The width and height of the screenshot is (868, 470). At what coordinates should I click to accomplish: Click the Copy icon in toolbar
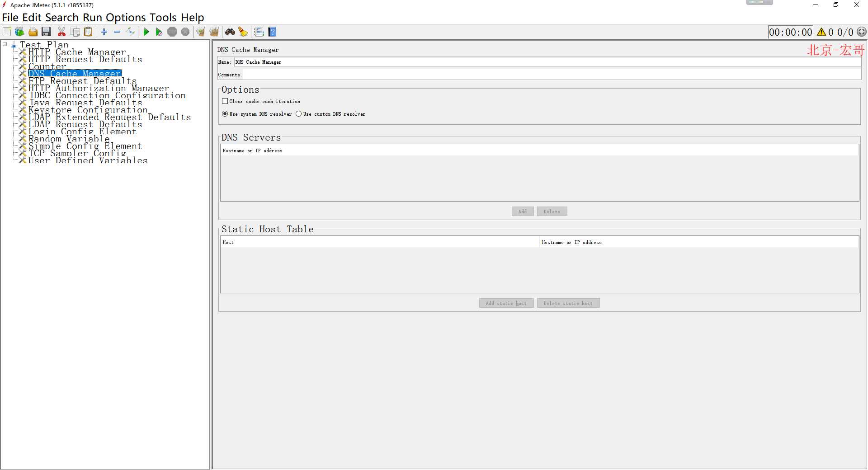click(x=75, y=32)
